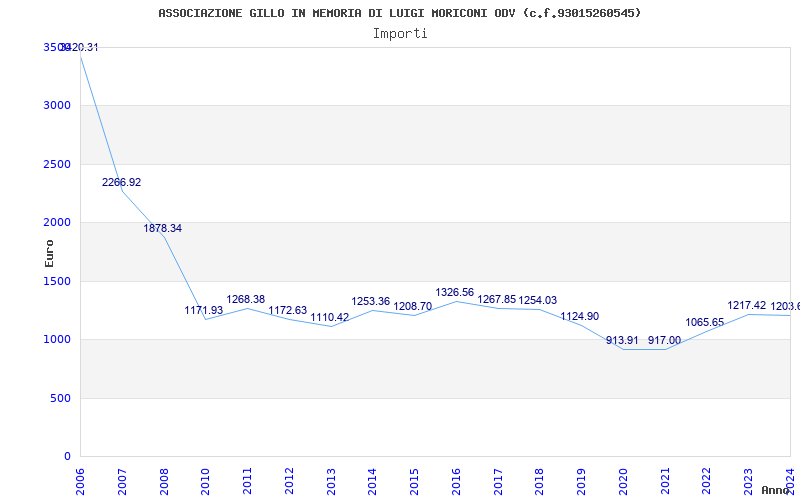The height and width of the screenshot is (500, 800).
Task: Click x-axis year 2013
Action: pyautogui.click(x=331, y=482)
